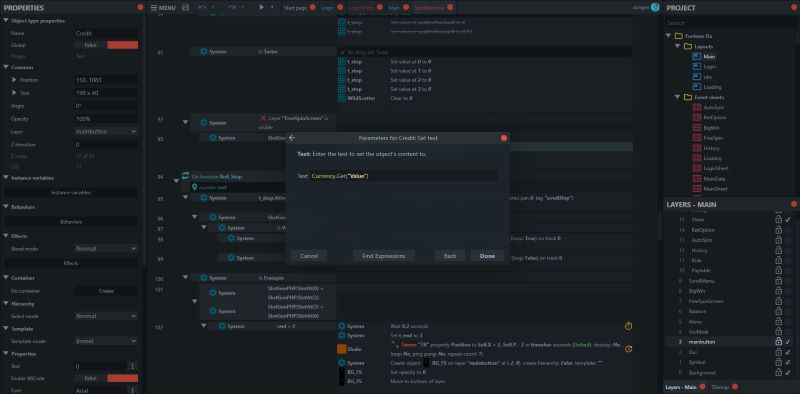This screenshot has width=800, height=394.
Task: Open the main MENU hamburger button
Action: click(x=163, y=8)
